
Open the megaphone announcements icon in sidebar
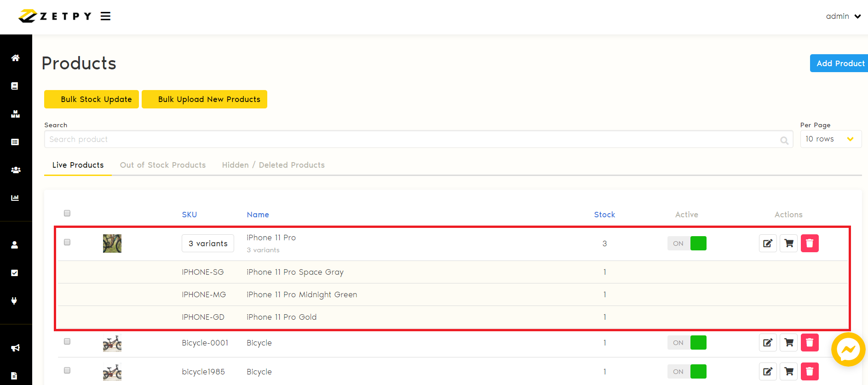(x=15, y=348)
